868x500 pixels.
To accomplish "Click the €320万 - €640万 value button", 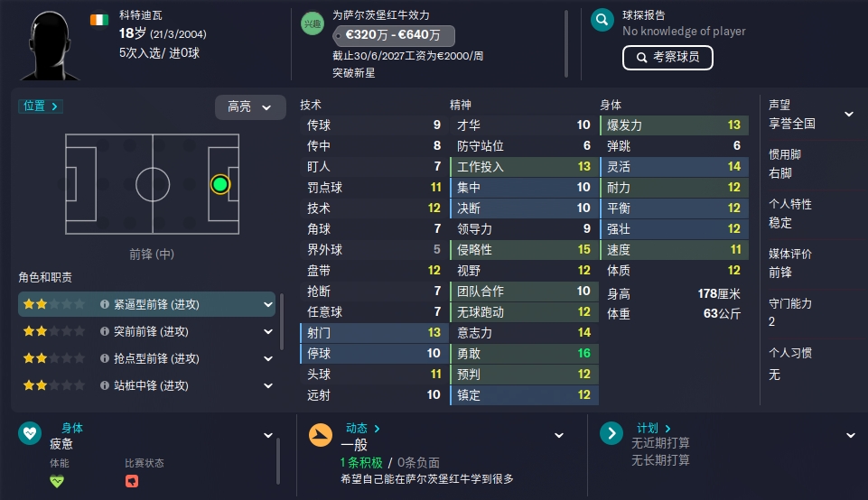I will pyautogui.click(x=394, y=35).
